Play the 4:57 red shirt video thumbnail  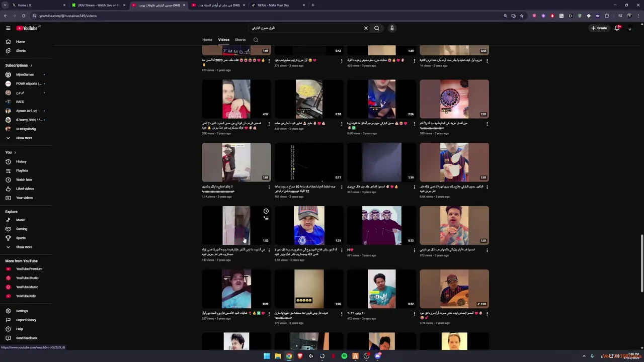coord(236,99)
